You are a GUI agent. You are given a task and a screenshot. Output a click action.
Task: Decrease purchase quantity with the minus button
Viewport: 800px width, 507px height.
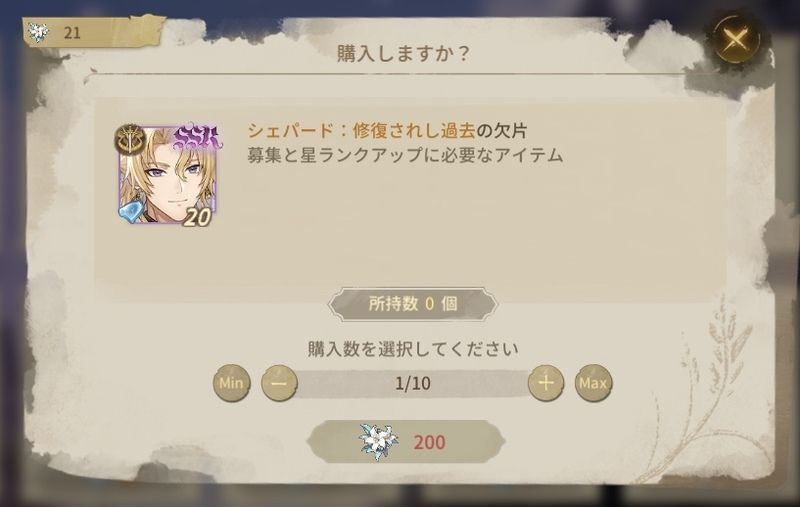[279, 383]
